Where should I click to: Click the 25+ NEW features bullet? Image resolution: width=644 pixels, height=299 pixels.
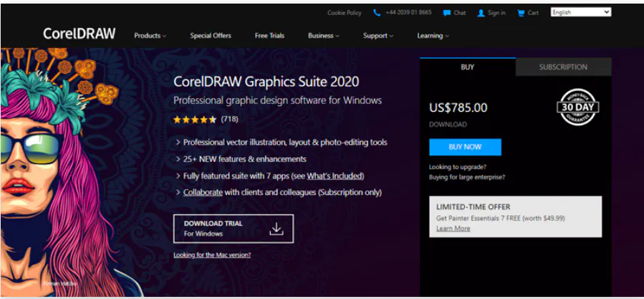tap(244, 159)
